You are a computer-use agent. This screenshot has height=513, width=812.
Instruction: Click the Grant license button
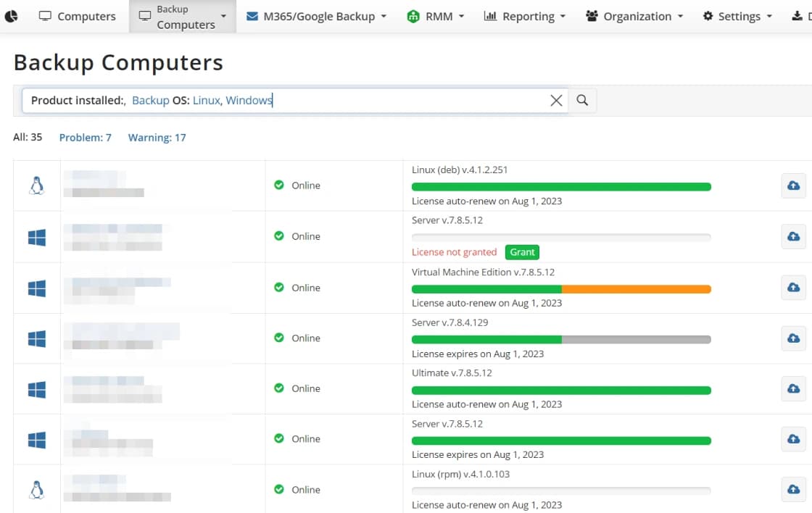tap(522, 251)
